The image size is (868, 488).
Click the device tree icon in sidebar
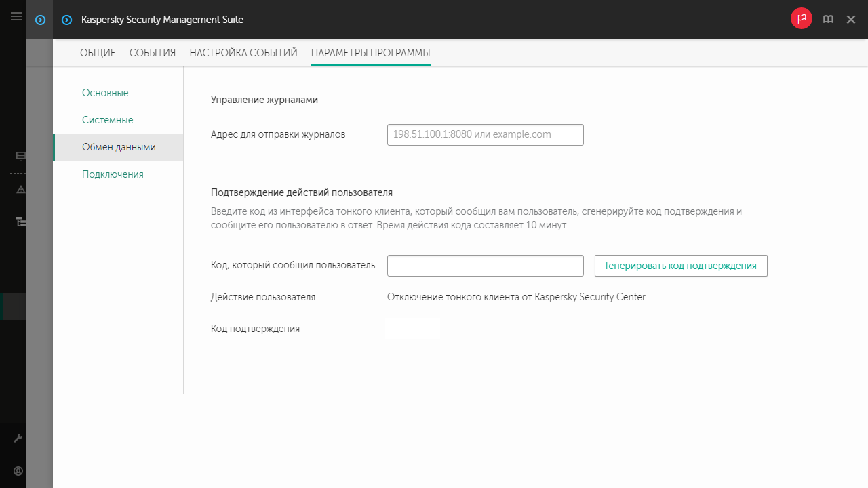point(20,222)
